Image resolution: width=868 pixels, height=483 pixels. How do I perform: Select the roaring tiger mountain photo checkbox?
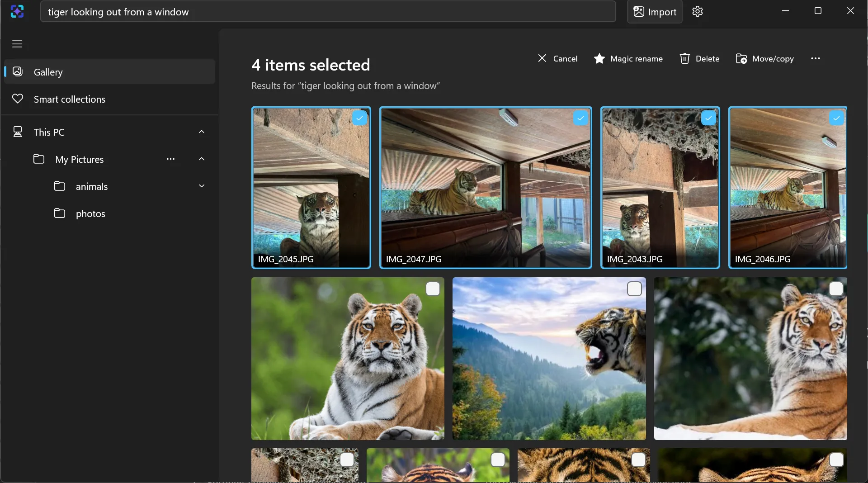tap(634, 289)
